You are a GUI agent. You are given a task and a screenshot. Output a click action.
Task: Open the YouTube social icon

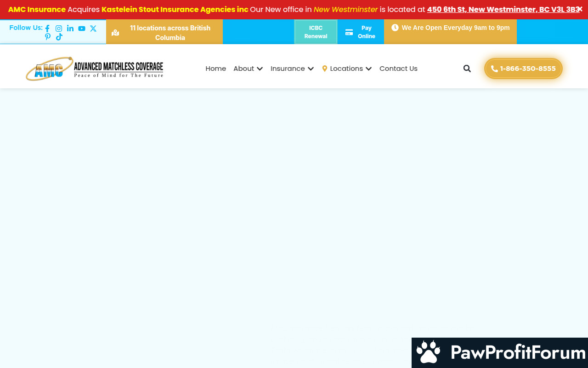tap(82, 29)
